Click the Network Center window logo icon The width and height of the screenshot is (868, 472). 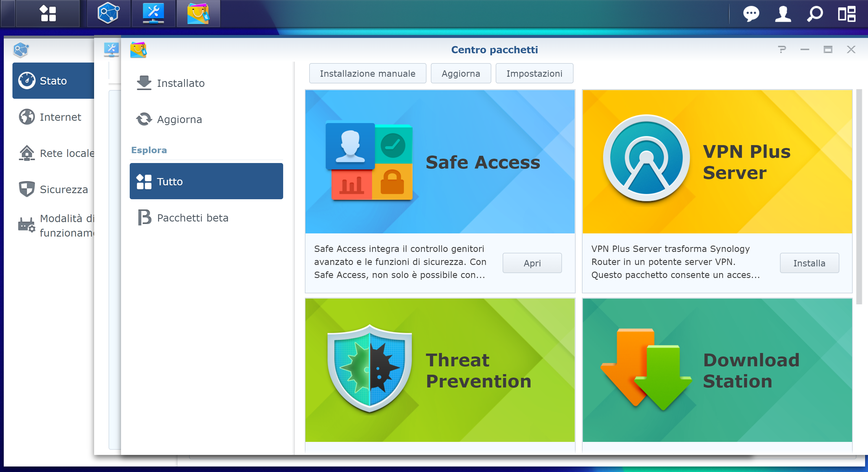click(x=21, y=50)
